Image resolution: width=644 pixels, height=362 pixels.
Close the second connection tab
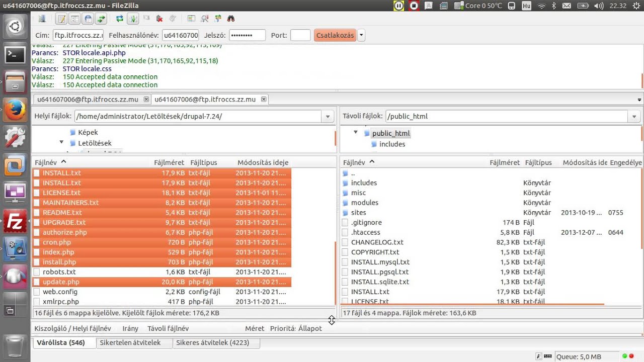pyautogui.click(x=264, y=100)
